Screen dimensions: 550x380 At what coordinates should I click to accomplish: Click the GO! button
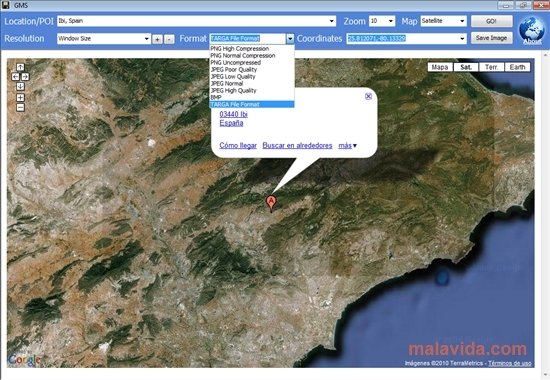(x=491, y=21)
